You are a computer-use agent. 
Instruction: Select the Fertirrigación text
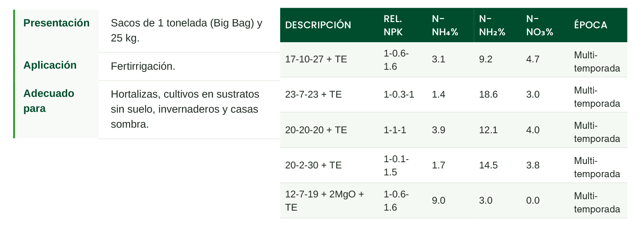pyautogui.click(x=143, y=66)
